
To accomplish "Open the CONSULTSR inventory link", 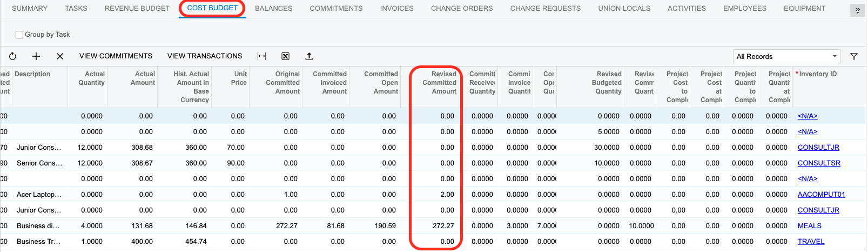I will (x=819, y=163).
